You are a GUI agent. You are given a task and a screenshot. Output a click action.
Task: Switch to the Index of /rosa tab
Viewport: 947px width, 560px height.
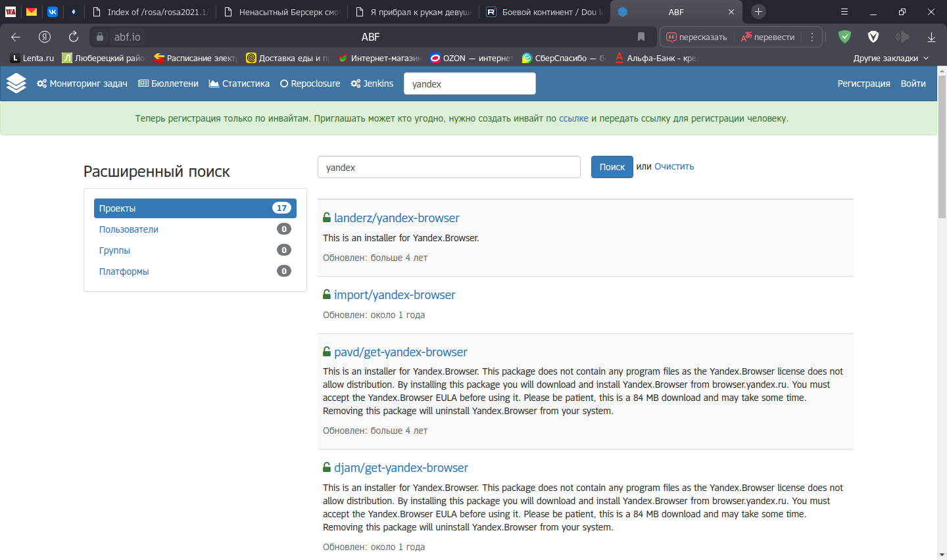151,12
